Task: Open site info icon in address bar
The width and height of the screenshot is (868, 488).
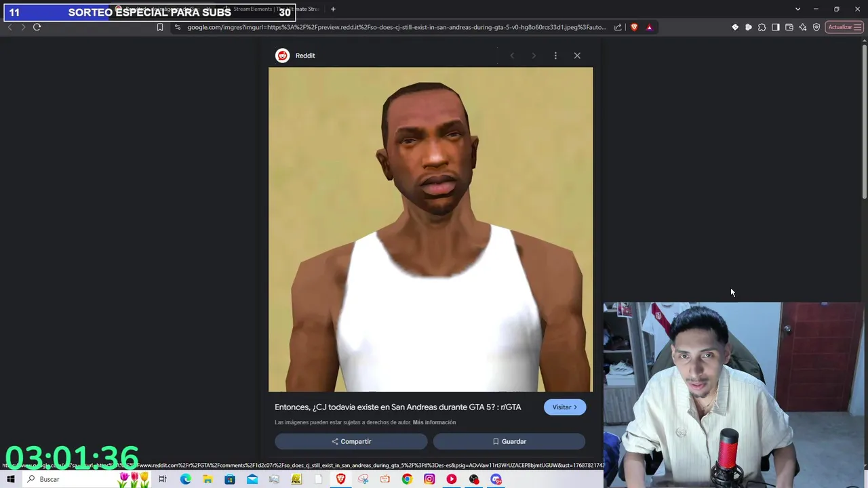Action: click(x=178, y=27)
